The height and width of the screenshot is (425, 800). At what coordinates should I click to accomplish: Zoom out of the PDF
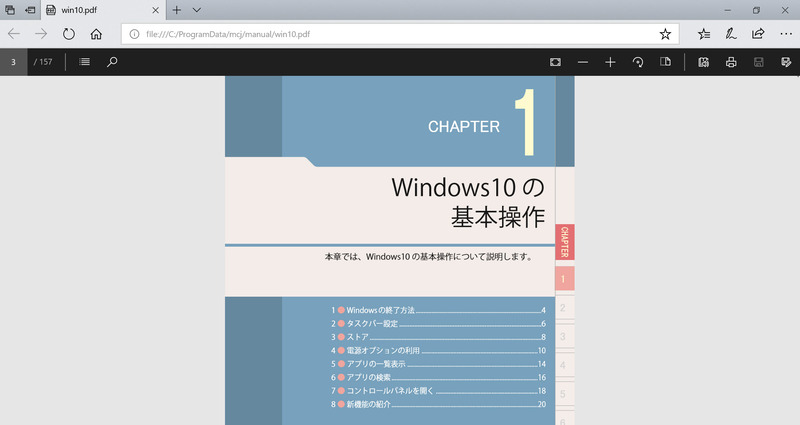(583, 62)
